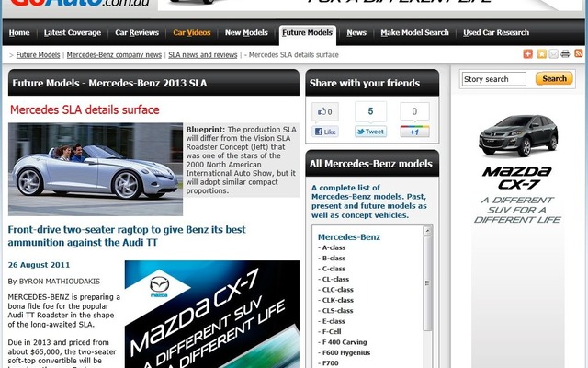The image size is (588, 368).
Task: Open the Latest Coverage menu item
Action: [73, 33]
